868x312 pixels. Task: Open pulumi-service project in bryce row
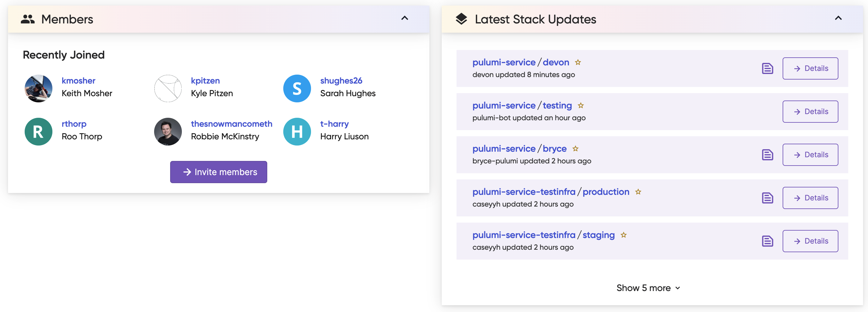pos(504,149)
